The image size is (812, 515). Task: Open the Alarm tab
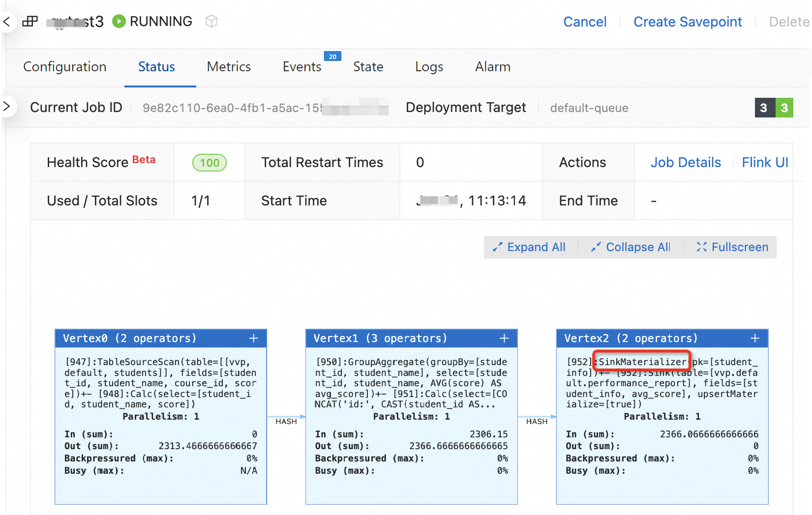click(x=493, y=67)
